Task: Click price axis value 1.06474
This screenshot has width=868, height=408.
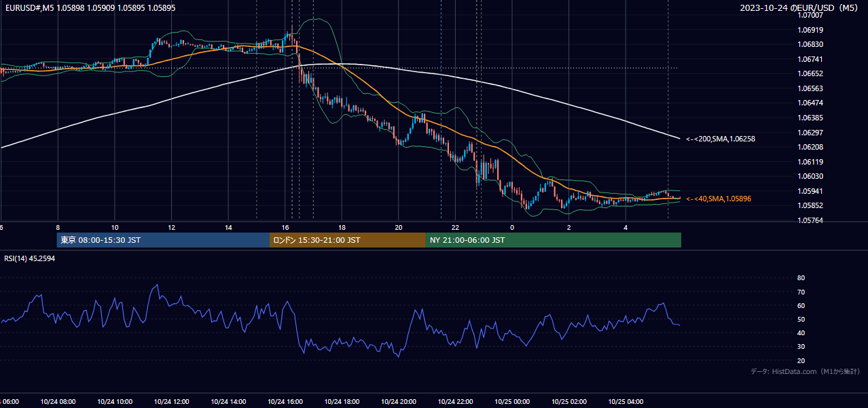Action: point(811,103)
